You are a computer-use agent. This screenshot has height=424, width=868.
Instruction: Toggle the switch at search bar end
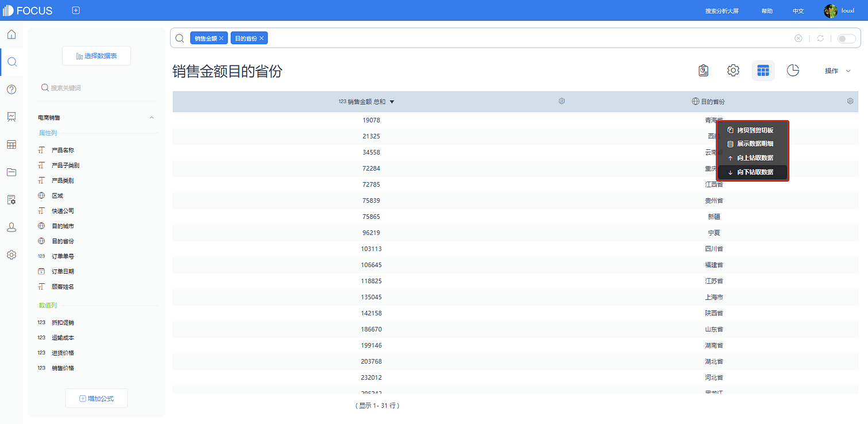pos(846,38)
